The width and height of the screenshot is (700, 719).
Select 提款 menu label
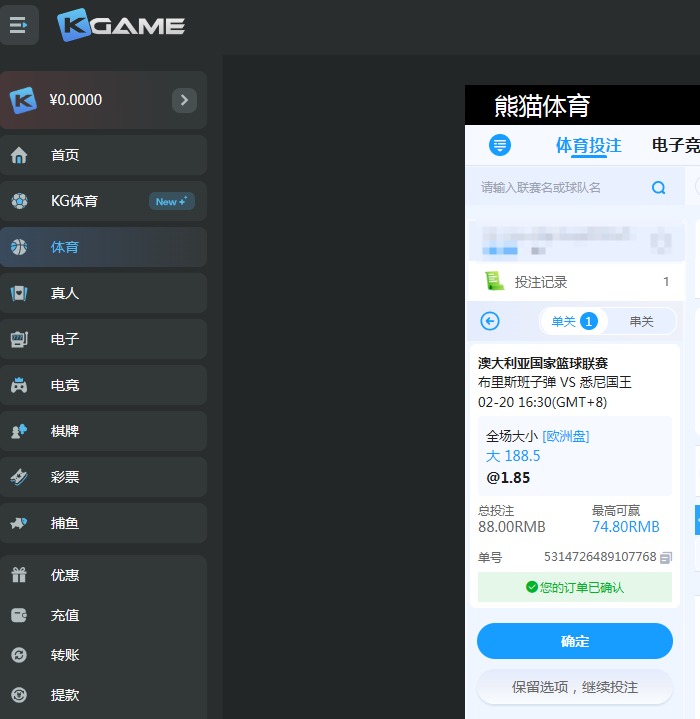tap(65, 695)
